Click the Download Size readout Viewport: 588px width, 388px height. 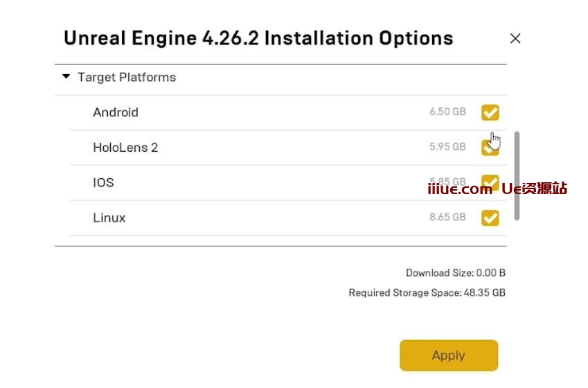pyautogui.click(x=455, y=273)
